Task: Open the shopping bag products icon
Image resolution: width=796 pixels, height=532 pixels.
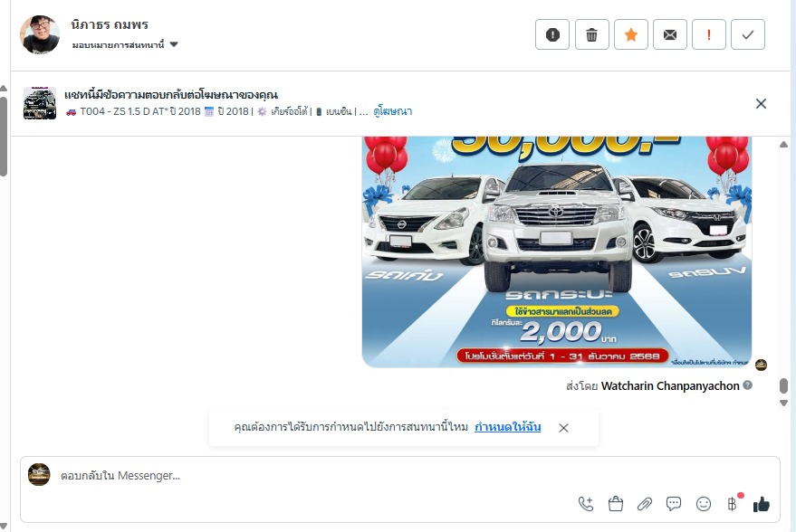Action: point(615,504)
